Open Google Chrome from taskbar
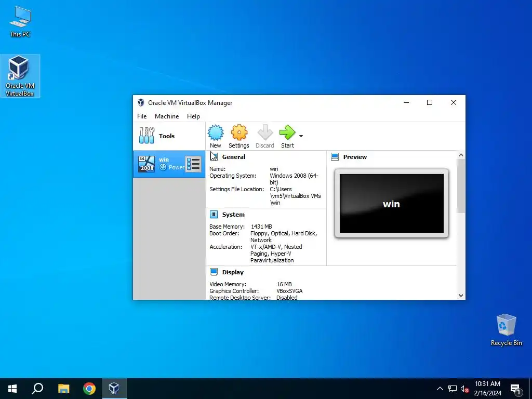This screenshot has height=399, width=532. 89,389
